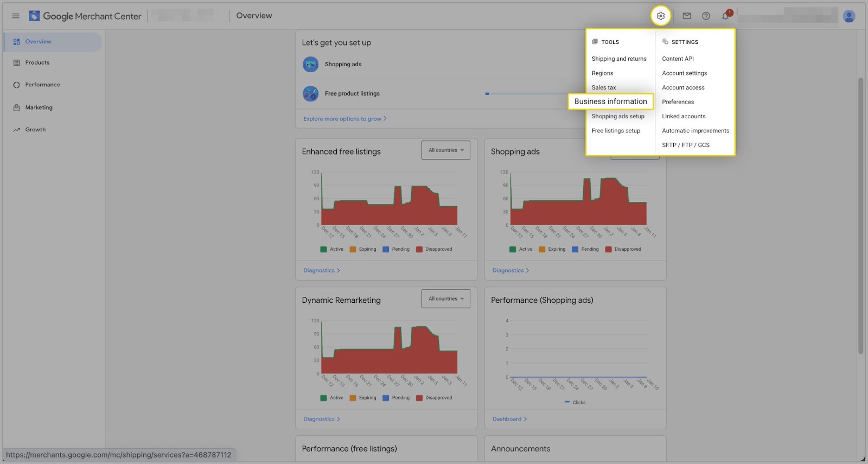The height and width of the screenshot is (464, 868).
Task: Select Account settings menu entry
Action: tap(684, 73)
